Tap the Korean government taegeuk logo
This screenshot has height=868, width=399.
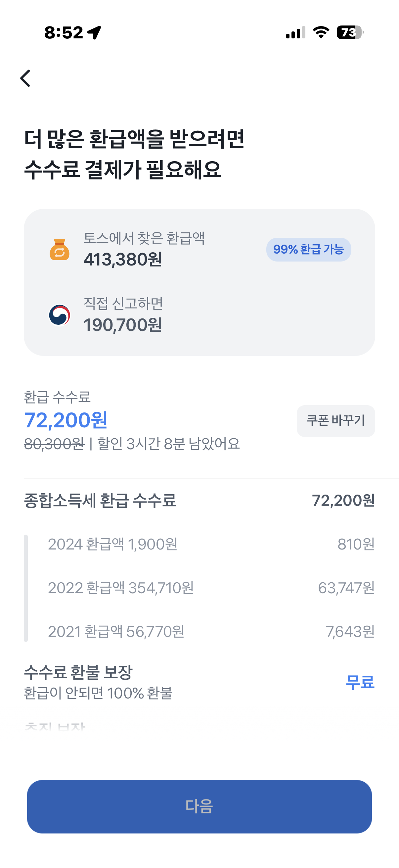point(60,315)
